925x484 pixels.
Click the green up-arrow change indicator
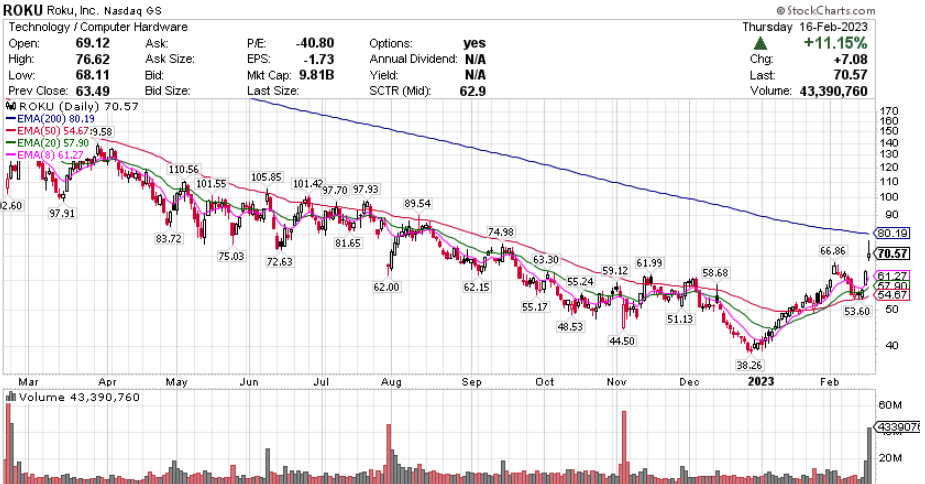760,43
